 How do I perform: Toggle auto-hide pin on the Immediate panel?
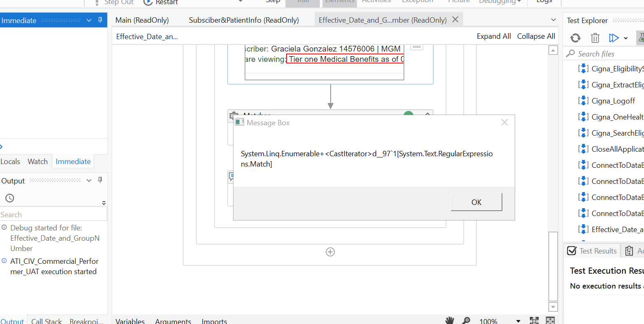(x=100, y=20)
